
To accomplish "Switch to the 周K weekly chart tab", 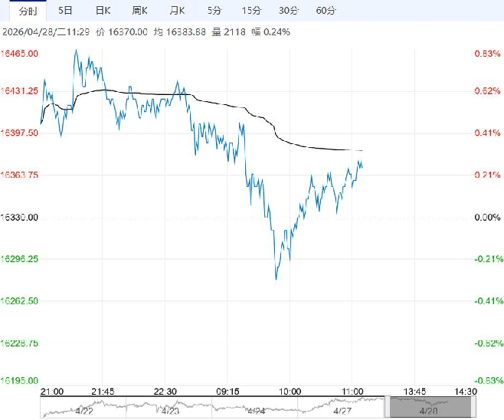I will pyautogui.click(x=140, y=11).
